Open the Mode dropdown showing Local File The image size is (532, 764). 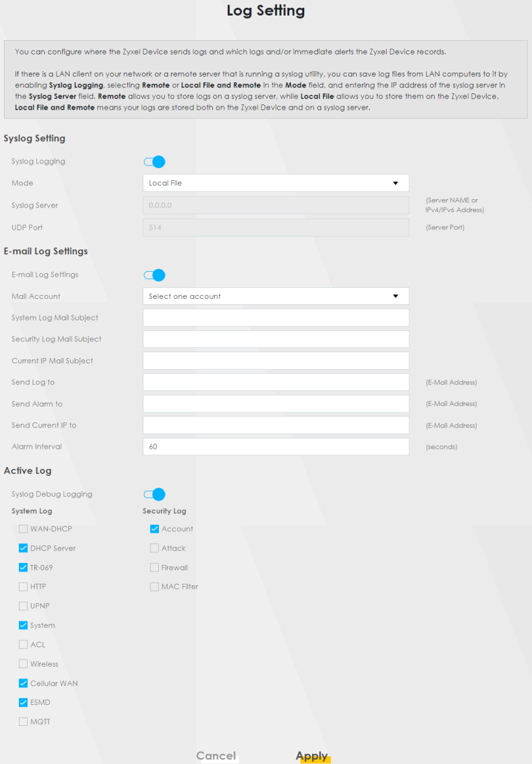pyautogui.click(x=275, y=183)
